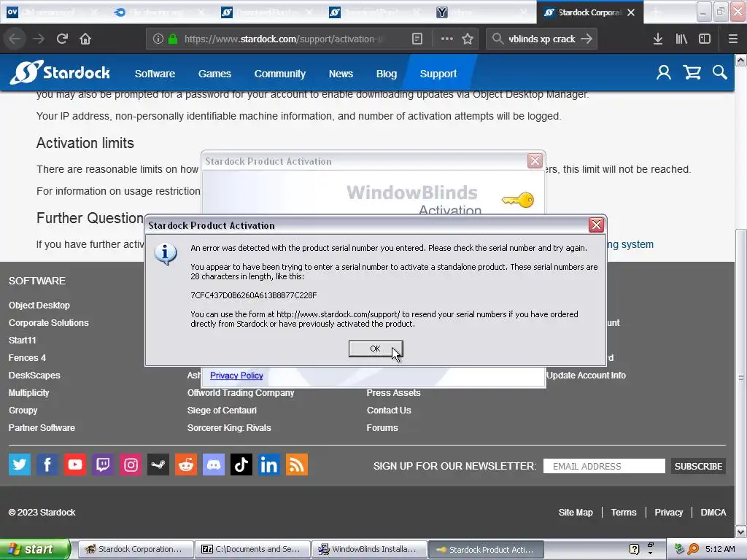Open the Privacy Policy link in the activation window
Image resolution: width=747 pixels, height=560 pixels.
click(236, 376)
